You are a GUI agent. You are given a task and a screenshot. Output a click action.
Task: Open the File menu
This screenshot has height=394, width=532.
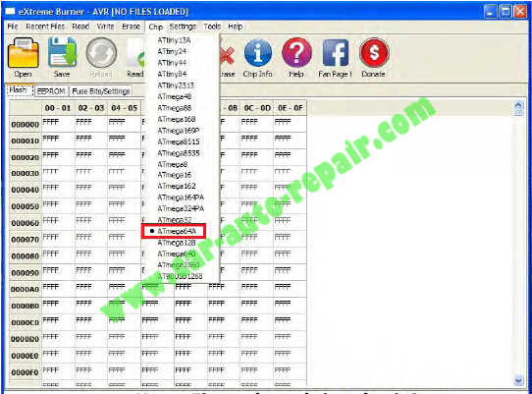(x=13, y=27)
